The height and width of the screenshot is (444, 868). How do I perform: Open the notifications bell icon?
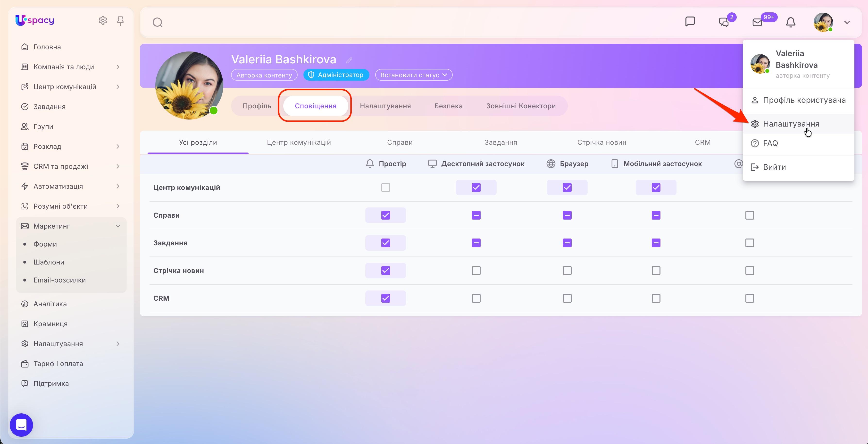(x=791, y=22)
